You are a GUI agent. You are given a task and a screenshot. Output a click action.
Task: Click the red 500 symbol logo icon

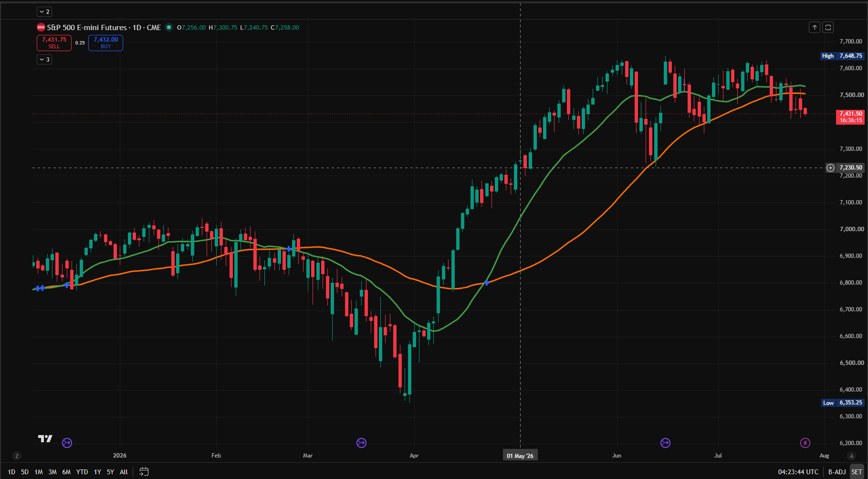[x=41, y=27]
